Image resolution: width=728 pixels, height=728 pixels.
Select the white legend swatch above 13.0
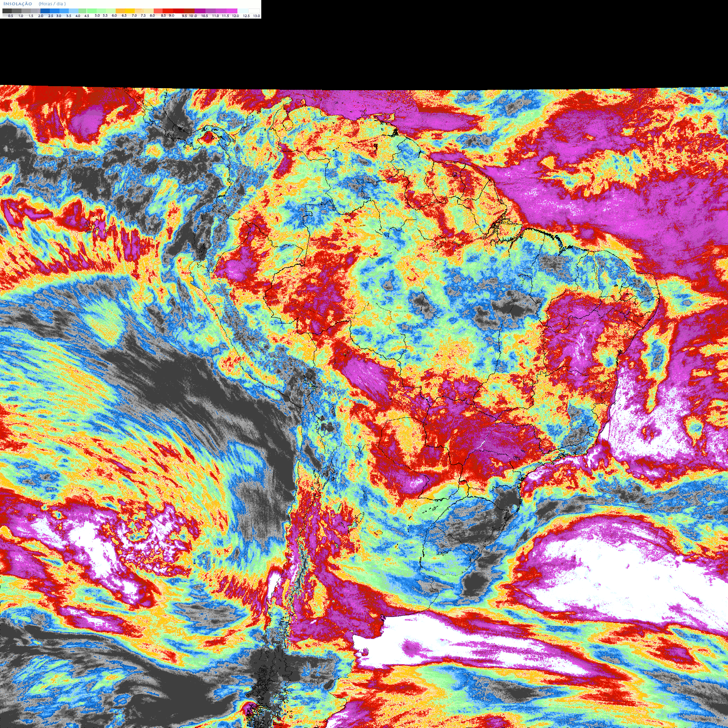tap(254, 11)
